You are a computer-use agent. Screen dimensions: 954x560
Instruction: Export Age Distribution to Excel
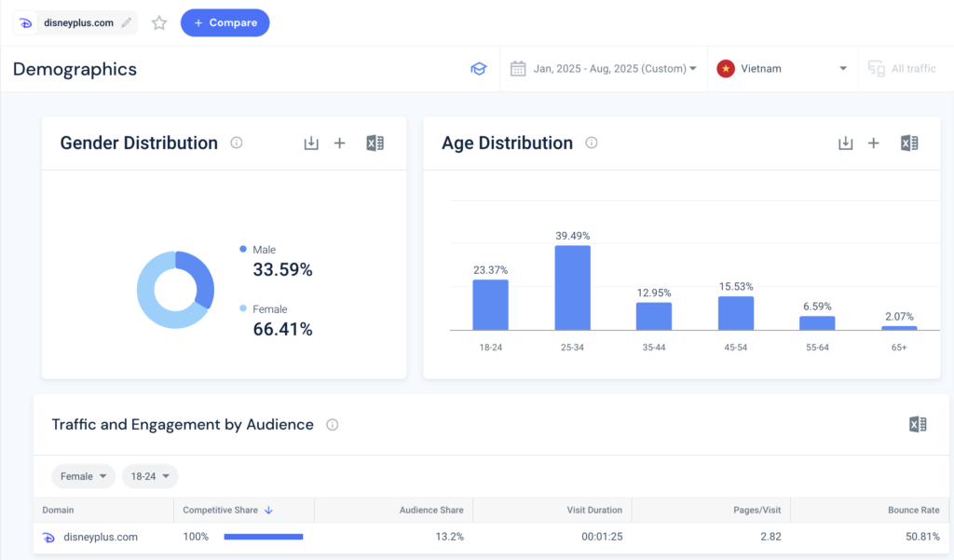click(909, 143)
